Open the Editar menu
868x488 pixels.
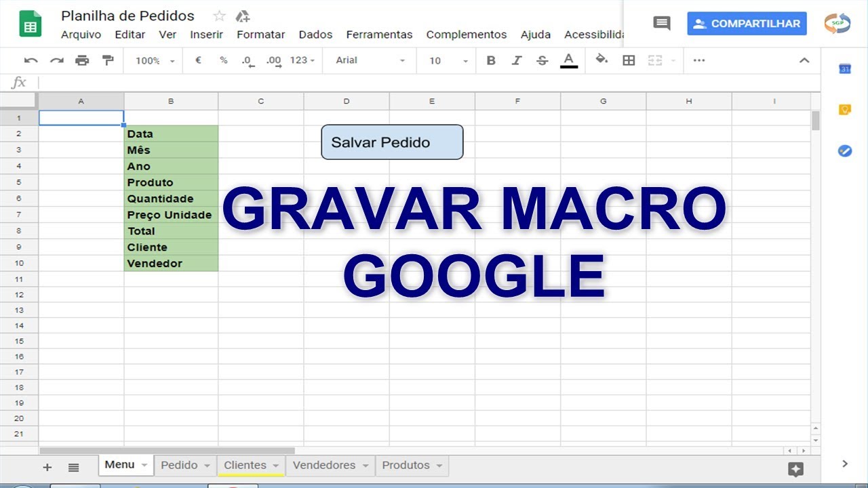click(x=130, y=35)
